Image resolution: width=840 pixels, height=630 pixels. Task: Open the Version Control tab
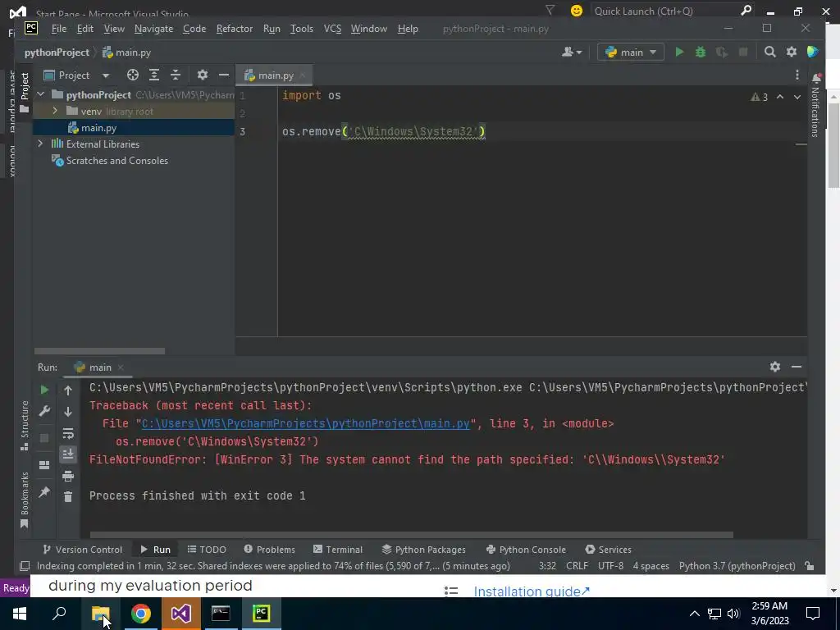(83, 549)
